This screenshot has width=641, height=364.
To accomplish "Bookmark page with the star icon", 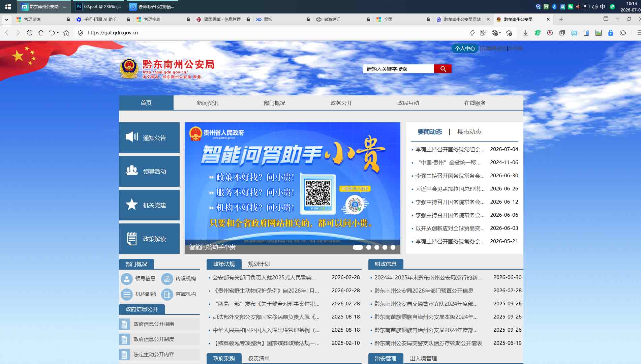I will [66, 33].
